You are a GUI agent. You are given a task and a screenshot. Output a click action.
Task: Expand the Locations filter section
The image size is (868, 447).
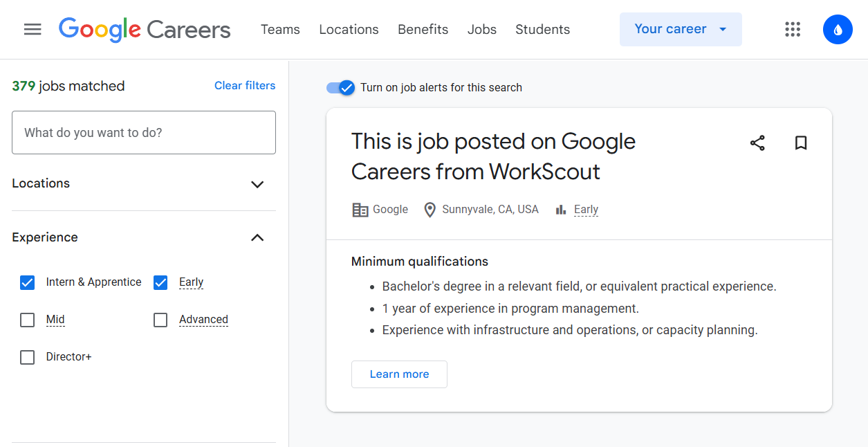pos(257,184)
